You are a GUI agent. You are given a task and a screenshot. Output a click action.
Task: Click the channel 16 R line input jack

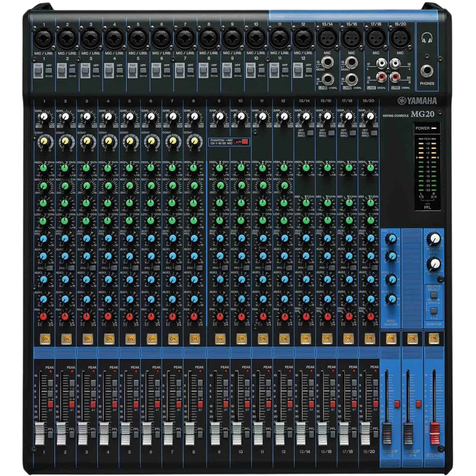click(351, 79)
